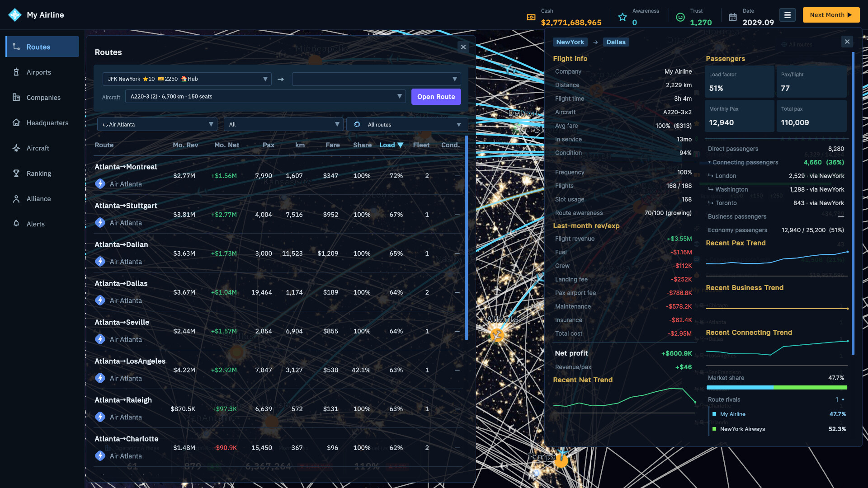868x488 pixels.
Task: Click the Air Atlanta icon under Atlanta→Seville
Action: point(100,339)
